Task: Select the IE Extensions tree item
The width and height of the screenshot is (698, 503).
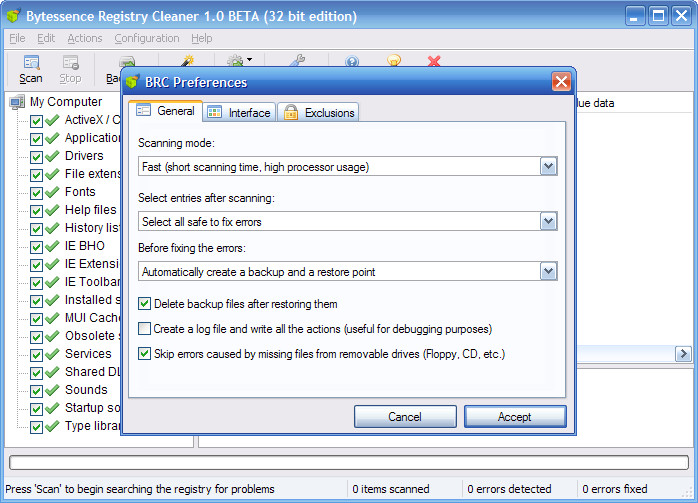Action: tap(93, 264)
